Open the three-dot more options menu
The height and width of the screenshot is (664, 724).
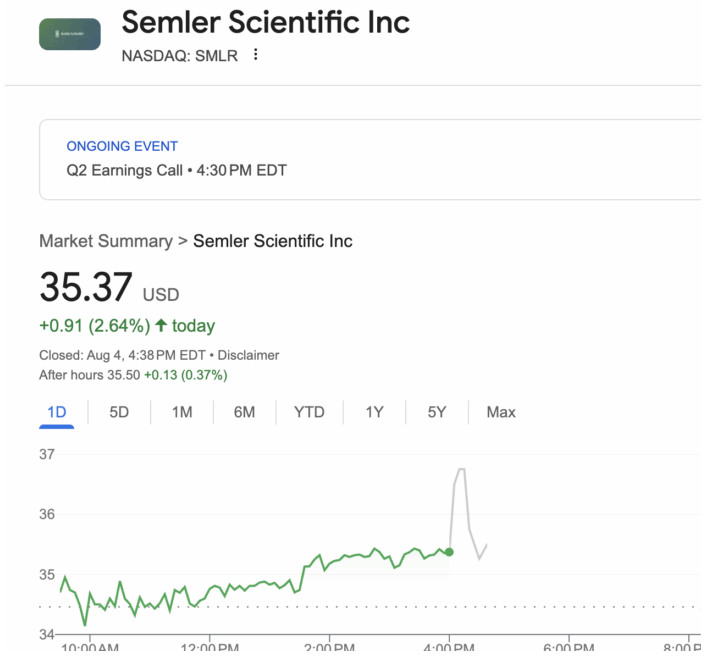255,55
